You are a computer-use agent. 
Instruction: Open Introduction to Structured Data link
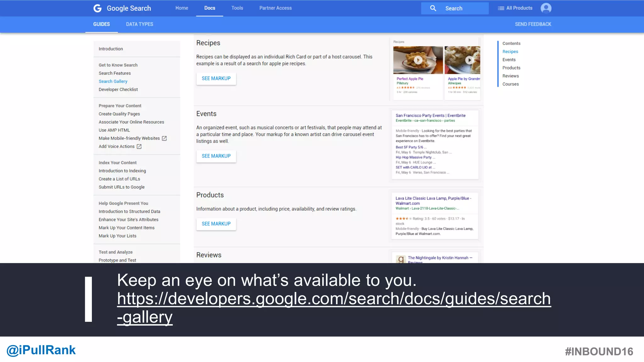click(129, 211)
